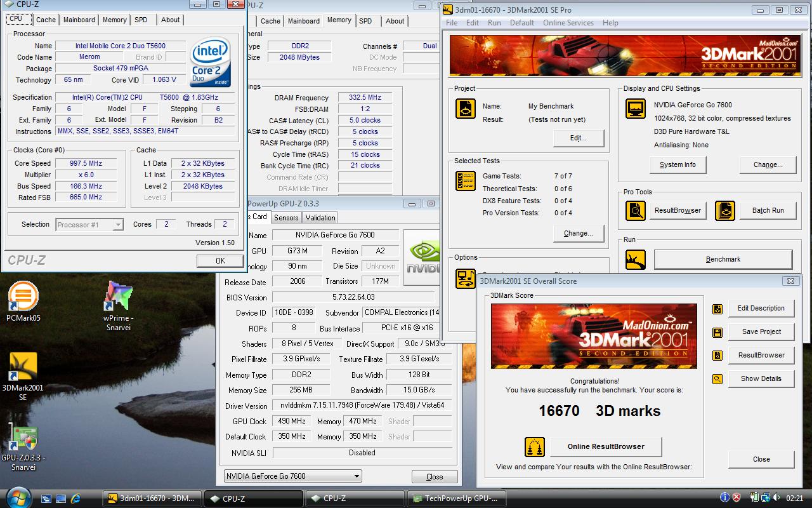Open the wPrime desktop shortcut
Screen dimensions: 812x508
117,305
